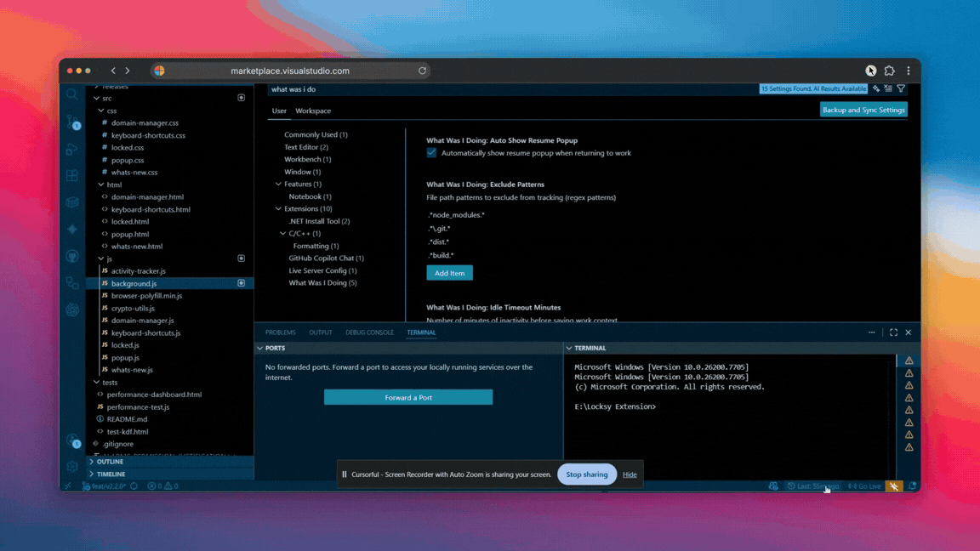Select Commonly Used (1) settings category
Viewport: 980px width, 551px height.
(x=316, y=134)
